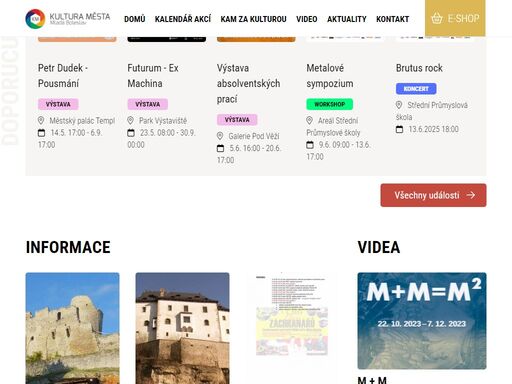Image resolution: width=512 pixels, height=384 pixels.
Task: Click location pin icon for Areál Střední Průmyslové školy
Action: (x=310, y=120)
